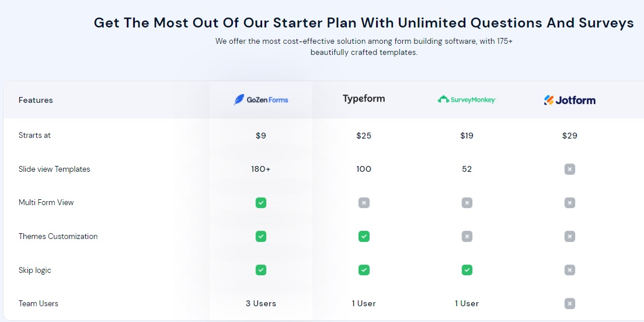Click the Jotform logo
This screenshot has width=644, height=322.
point(570,100)
